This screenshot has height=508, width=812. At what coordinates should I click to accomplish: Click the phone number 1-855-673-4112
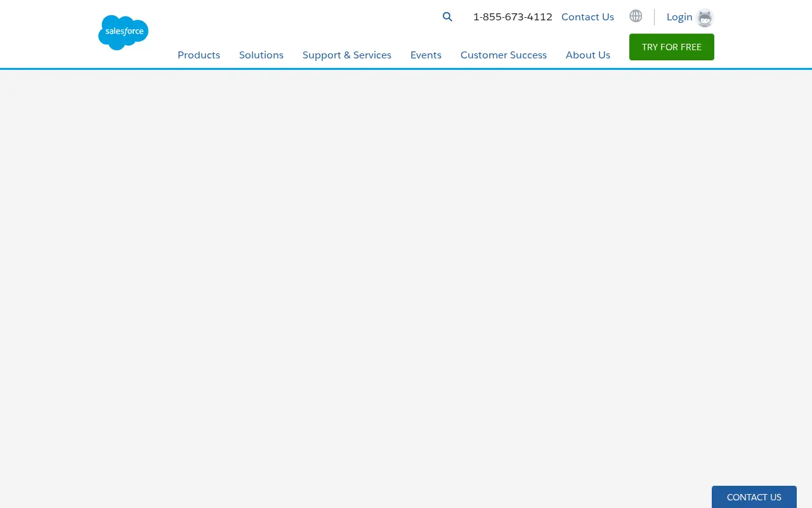click(513, 17)
